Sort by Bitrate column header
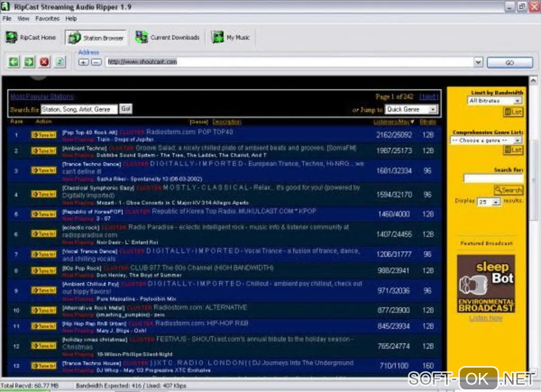Image resolution: width=541 pixels, height=392 pixels. coord(428,122)
